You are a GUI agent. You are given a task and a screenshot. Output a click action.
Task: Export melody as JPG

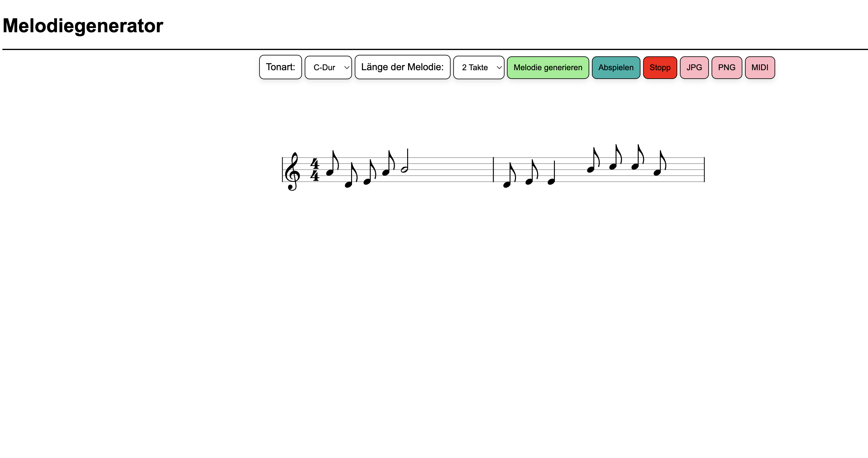pos(694,67)
